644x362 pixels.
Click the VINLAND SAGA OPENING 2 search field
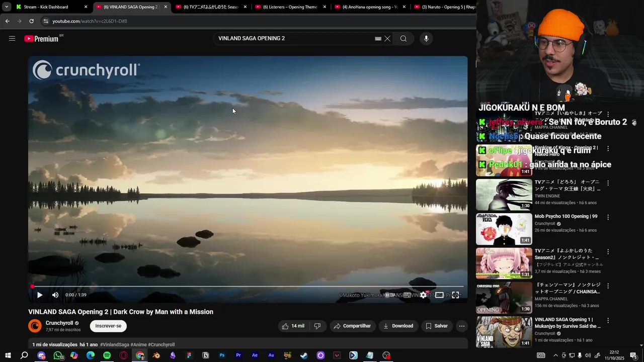pos(294,39)
